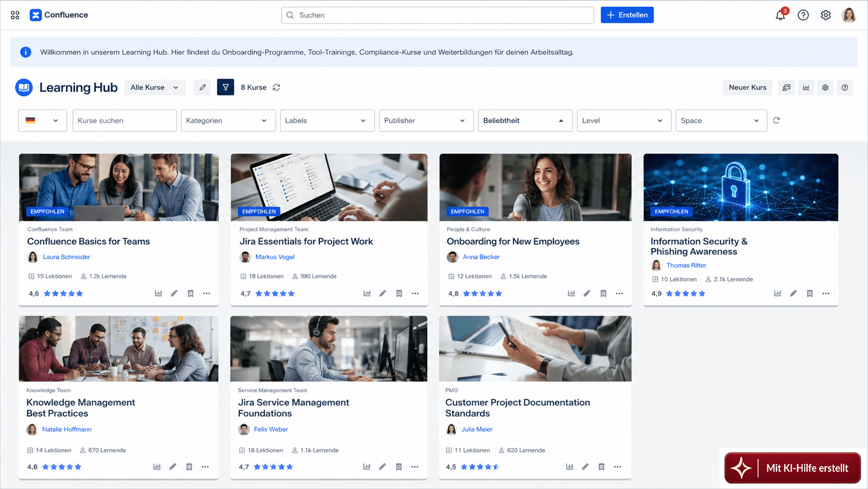
Task: Open the Knowledge Management Best Practices title
Action: [x=80, y=408]
